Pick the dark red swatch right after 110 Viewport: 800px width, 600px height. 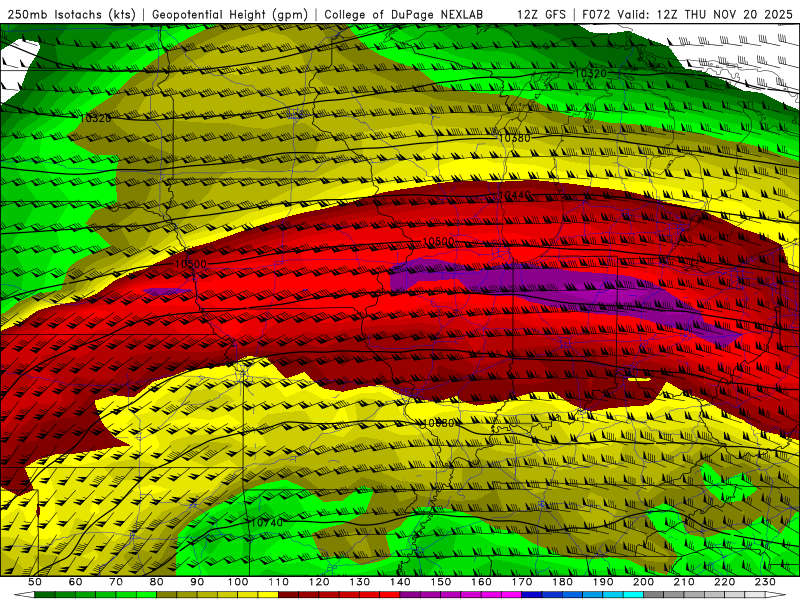coord(288,594)
